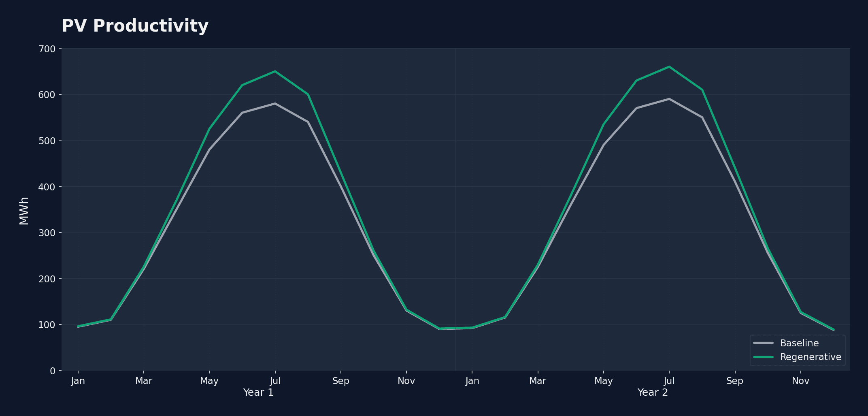Select the Year 1 axis label
This screenshot has width=868, height=416.
coord(258,393)
